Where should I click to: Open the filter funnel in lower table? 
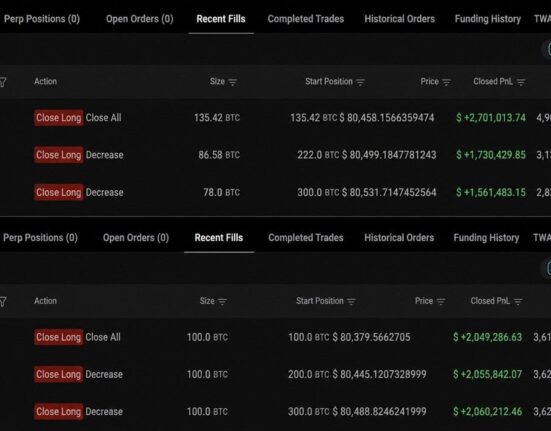pyautogui.click(x=2, y=302)
